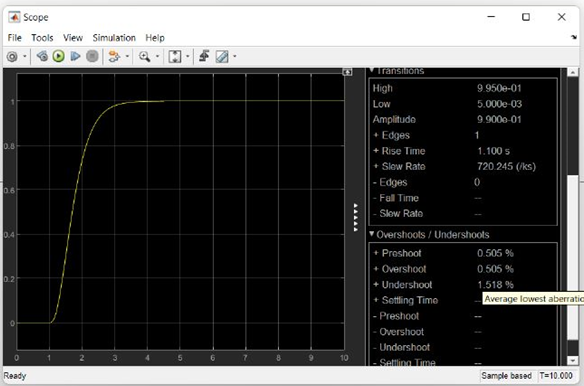This screenshot has width=584, height=386.
Task: Click the T=10.000 status bar entry
Action: (556, 376)
